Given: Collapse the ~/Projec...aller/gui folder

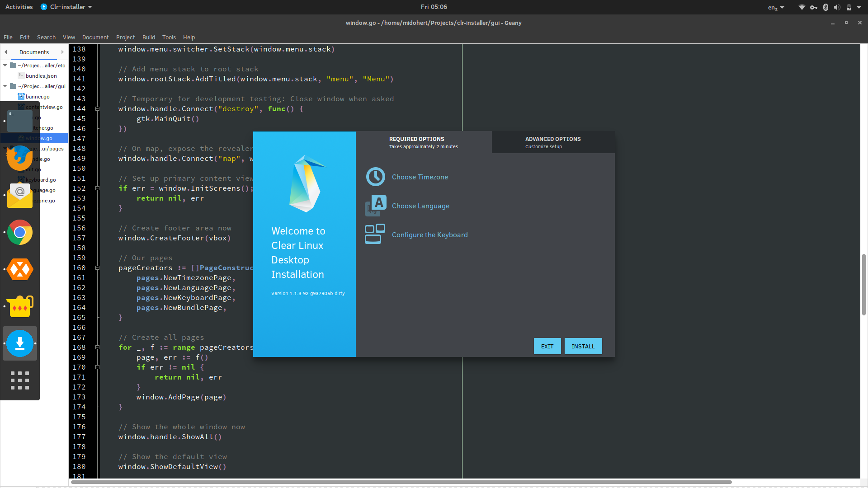Looking at the screenshot, I should coord(5,86).
